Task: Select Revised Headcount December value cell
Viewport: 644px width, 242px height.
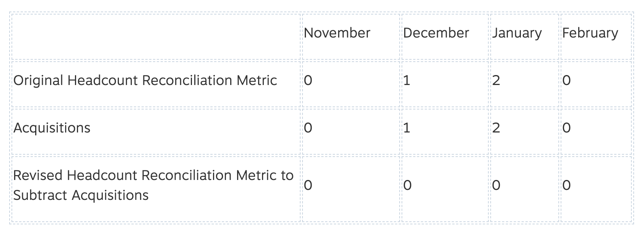Action: 445,189
